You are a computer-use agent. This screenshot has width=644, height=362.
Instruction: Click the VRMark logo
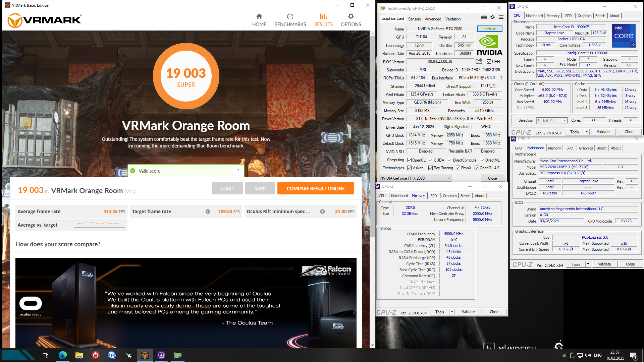pyautogui.click(x=45, y=20)
